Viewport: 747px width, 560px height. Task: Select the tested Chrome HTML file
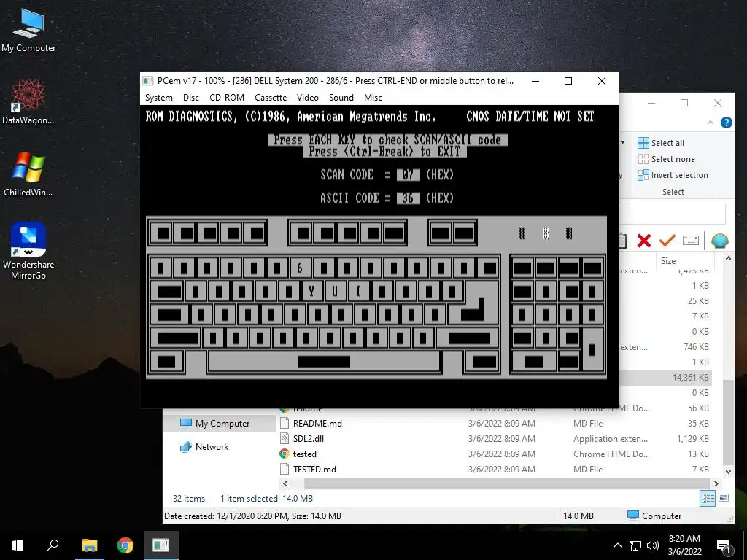[x=304, y=454]
